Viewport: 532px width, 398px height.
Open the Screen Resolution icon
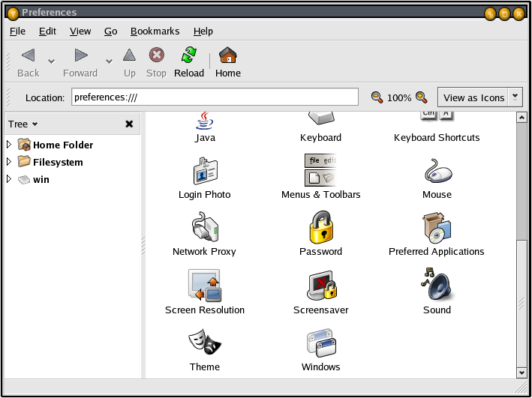(205, 285)
